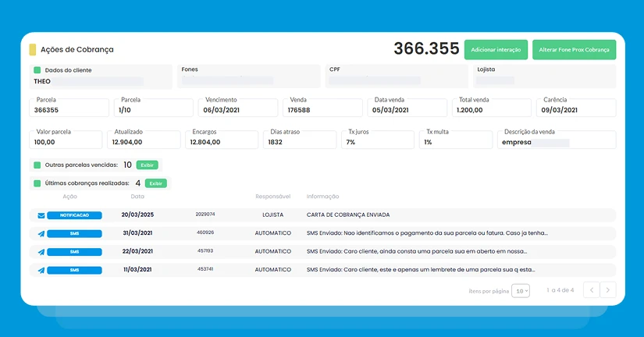
Task: Click the Data column header
Action: point(137,197)
